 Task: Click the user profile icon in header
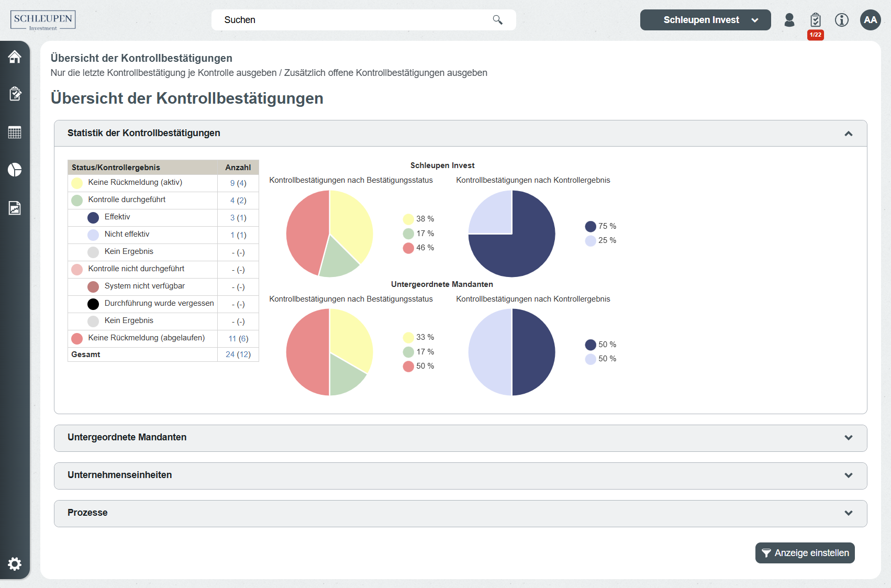(789, 20)
